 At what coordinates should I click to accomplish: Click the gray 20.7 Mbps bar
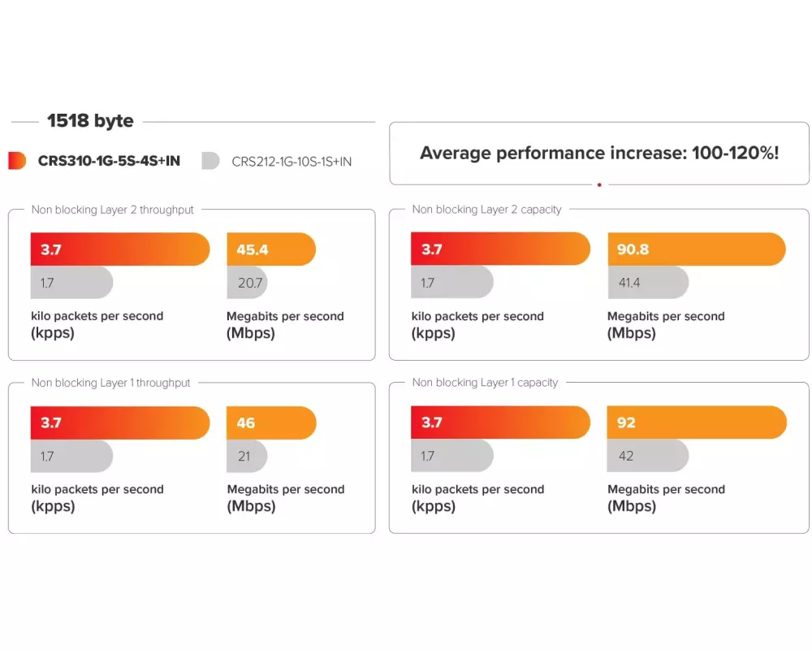(247, 283)
